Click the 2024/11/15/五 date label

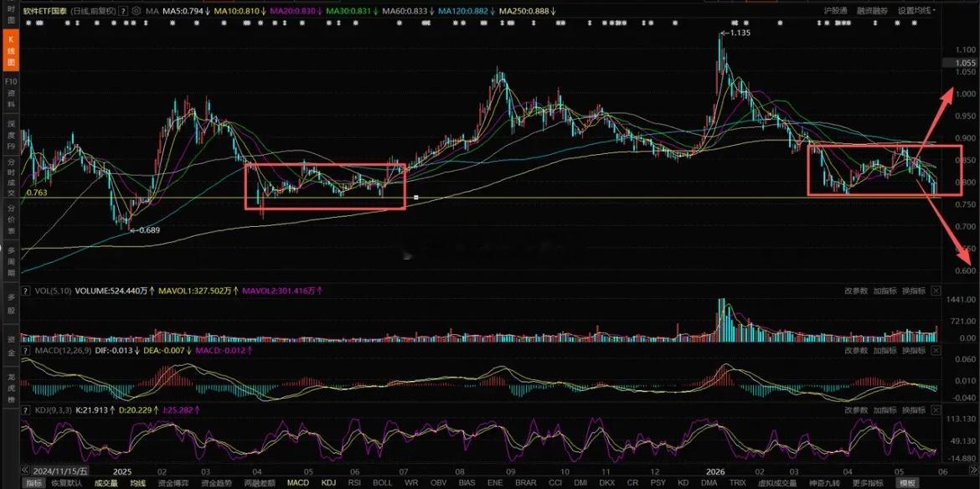click(x=60, y=471)
